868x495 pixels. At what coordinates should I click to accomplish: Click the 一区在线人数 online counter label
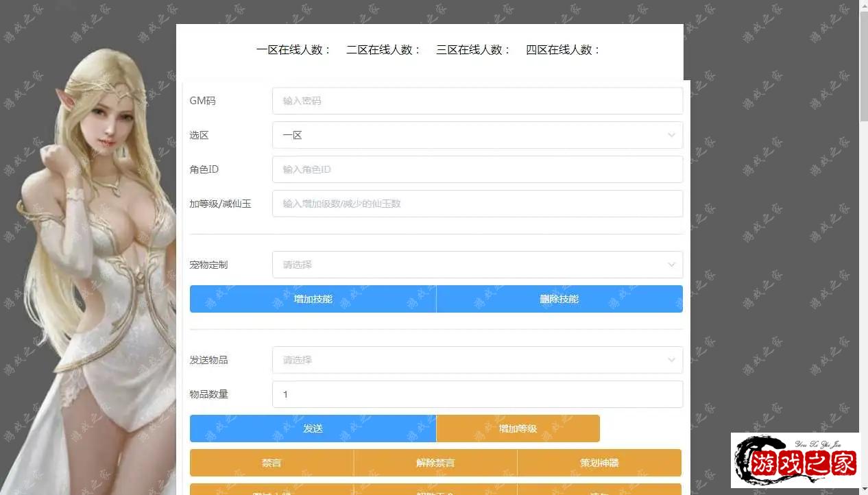[x=293, y=49]
